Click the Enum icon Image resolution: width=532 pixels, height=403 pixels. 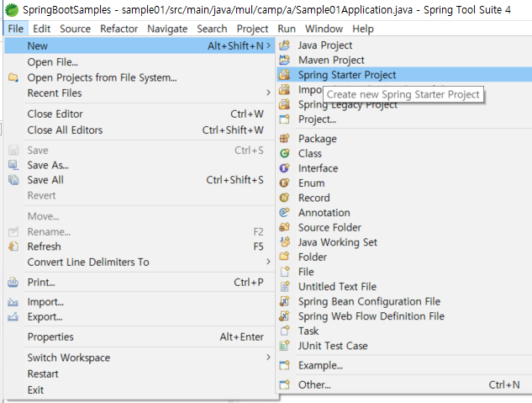(284, 183)
